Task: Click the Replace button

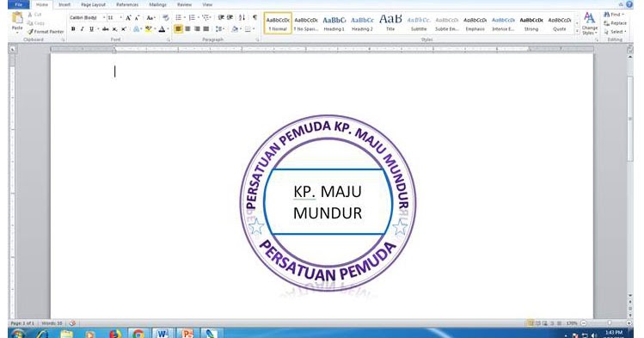Action: tap(616, 23)
